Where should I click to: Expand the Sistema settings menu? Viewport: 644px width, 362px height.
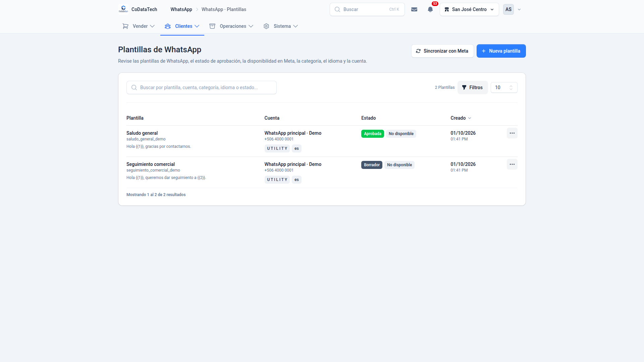coord(281,26)
